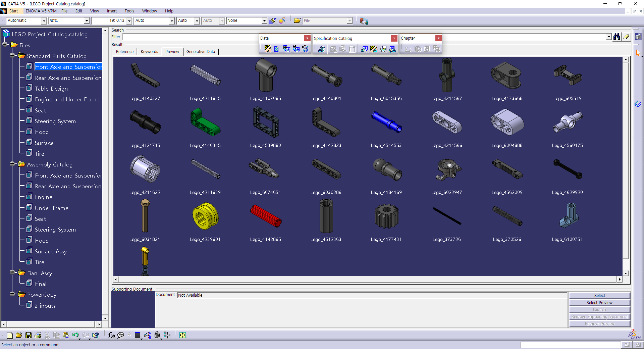Switch to the Keywords tab
The image size is (644, 349).
pos(149,52)
